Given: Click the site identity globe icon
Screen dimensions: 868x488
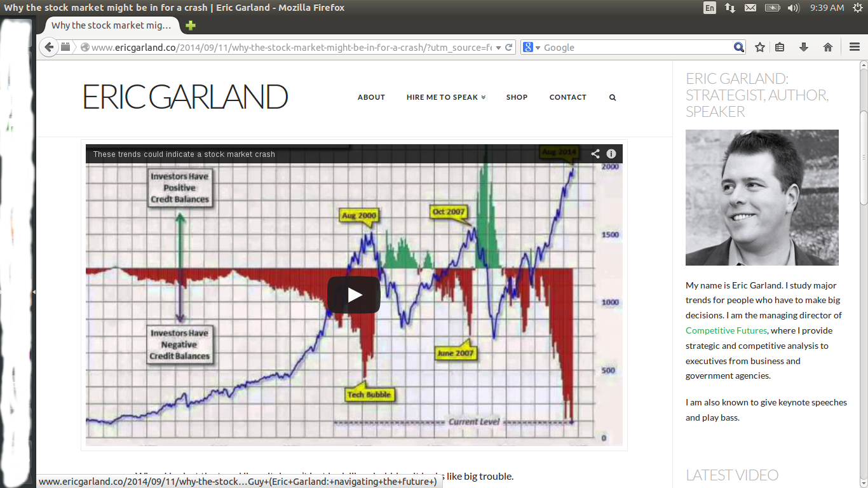Looking at the screenshot, I should click(x=85, y=48).
